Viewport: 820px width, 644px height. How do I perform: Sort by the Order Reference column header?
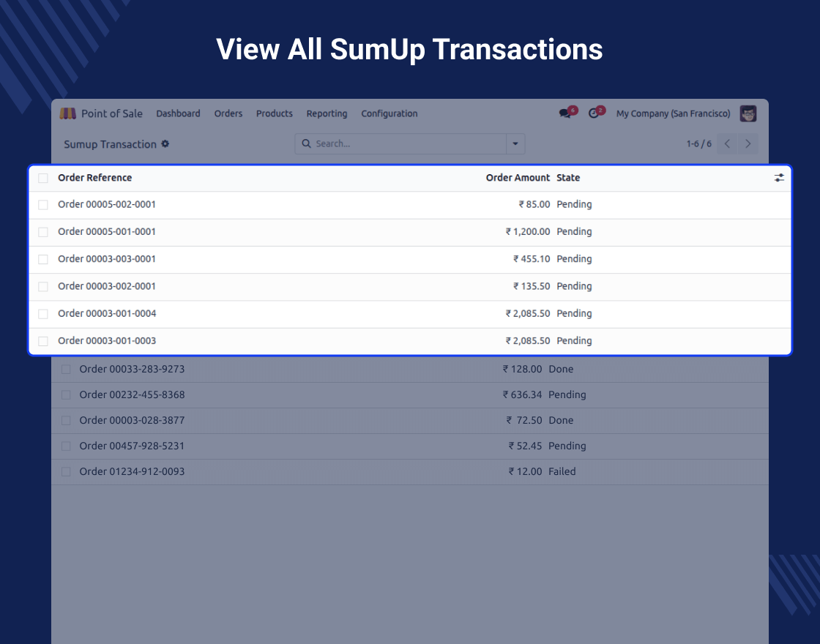point(95,178)
